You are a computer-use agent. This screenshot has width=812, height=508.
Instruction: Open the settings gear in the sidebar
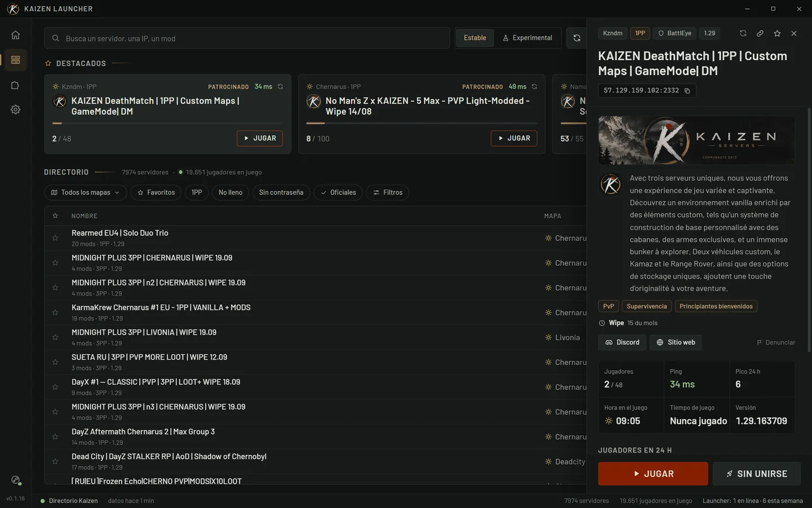coord(15,110)
